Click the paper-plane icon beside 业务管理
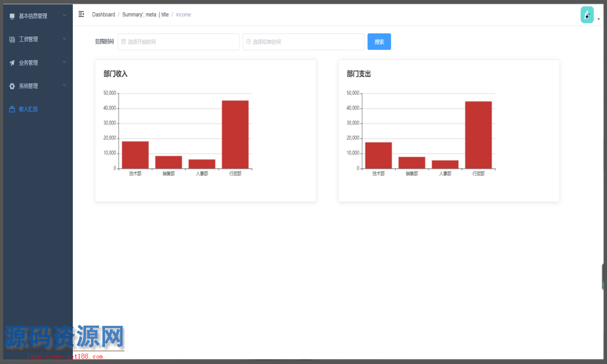Screen dimensions: 607x364 click(12, 62)
